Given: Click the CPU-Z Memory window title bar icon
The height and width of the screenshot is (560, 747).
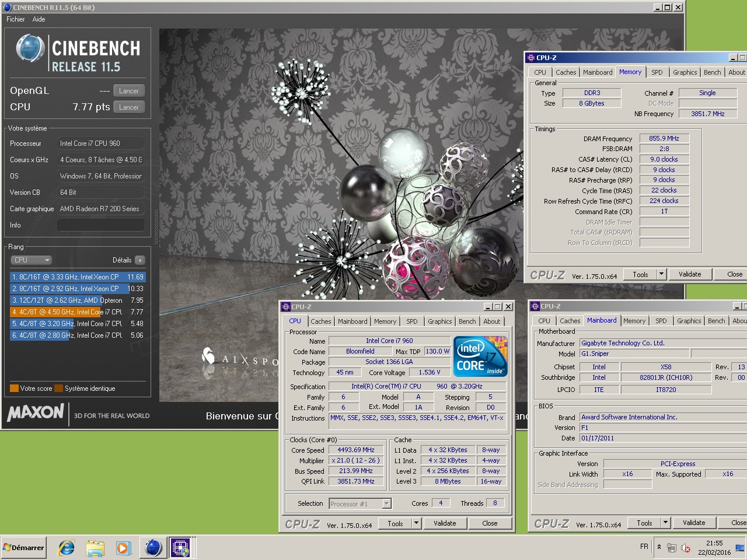Looking at the screenshot, I should click(x=530, y=58).
